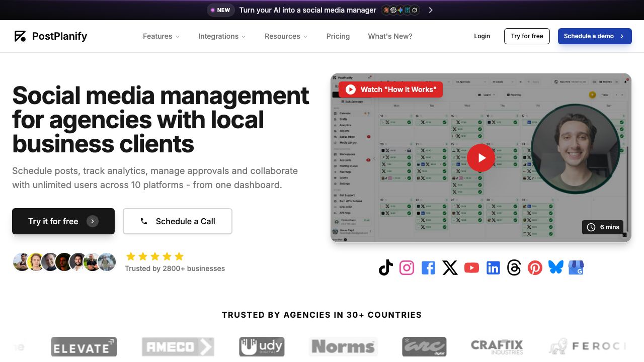This screenshot has height=362, width=644.
Task: Click the presenter's circular video thumbnail
Action: [x=576, y=148]
